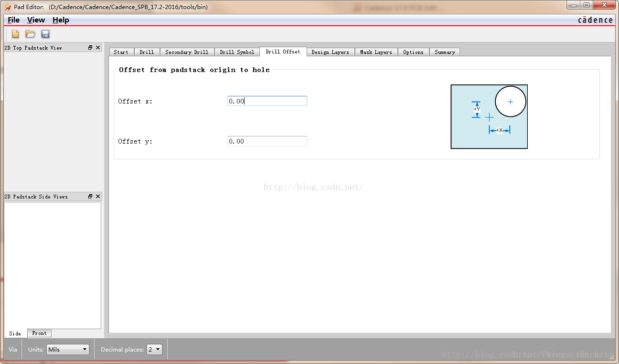This screenshot has height=364, width=619.
Task: Click the Open folder toolbar icon
Action: [x=30, y=34]
